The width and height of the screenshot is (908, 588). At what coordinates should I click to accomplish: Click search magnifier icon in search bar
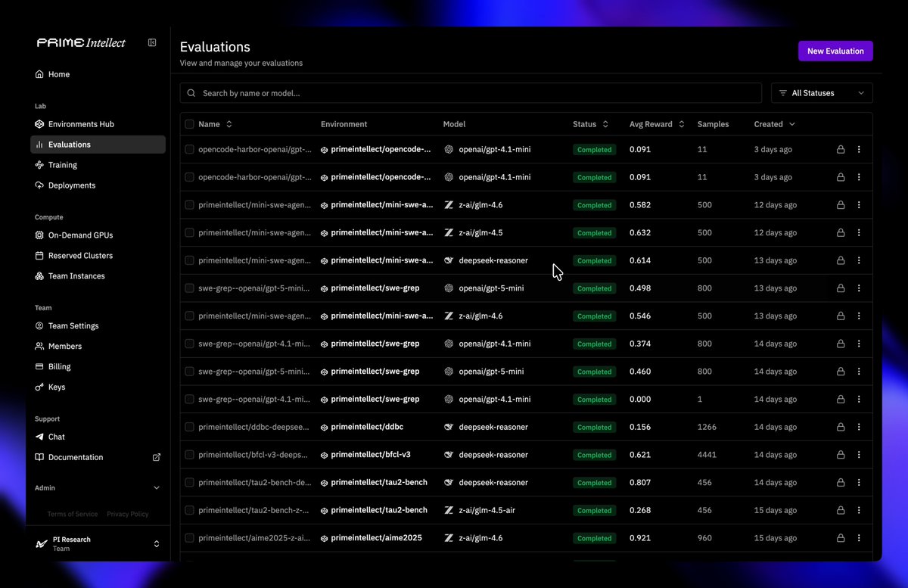point(191,93)
